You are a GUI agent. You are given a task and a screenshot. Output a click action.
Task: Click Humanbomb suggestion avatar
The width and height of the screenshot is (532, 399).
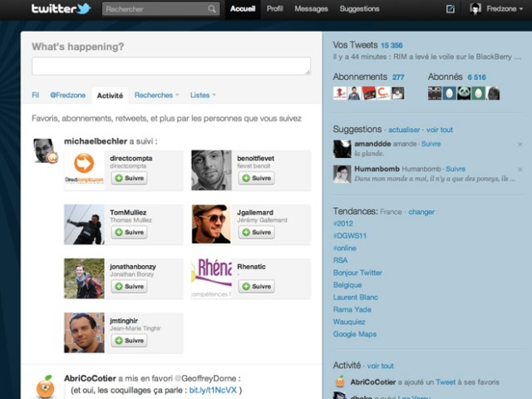pos(342,174)
